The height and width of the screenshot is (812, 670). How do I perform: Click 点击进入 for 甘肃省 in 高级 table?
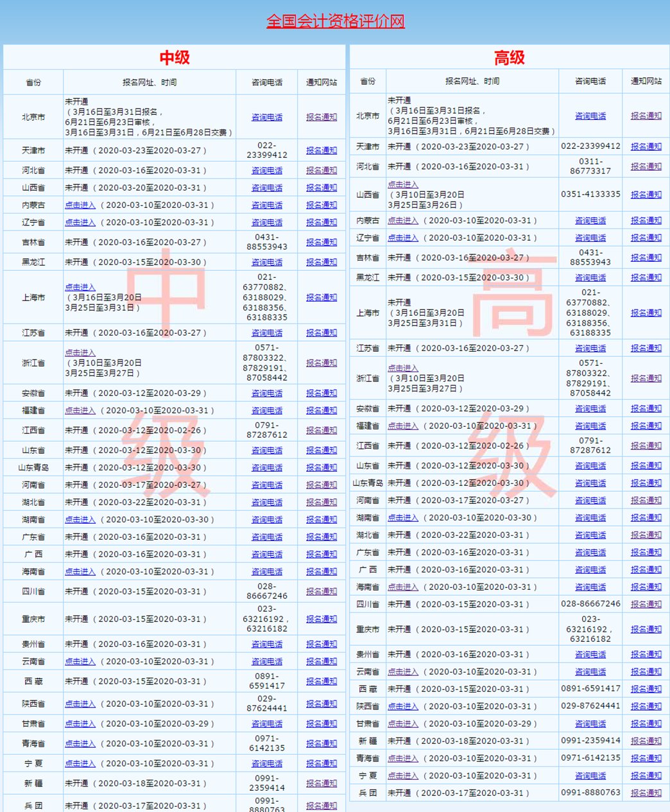[404, 723]
